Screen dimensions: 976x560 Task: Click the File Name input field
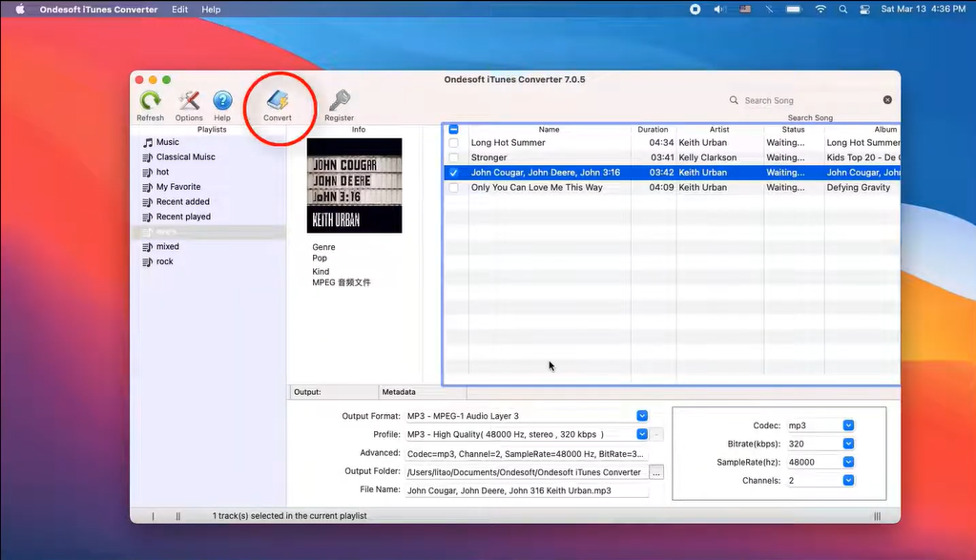[x=528, y=490]
